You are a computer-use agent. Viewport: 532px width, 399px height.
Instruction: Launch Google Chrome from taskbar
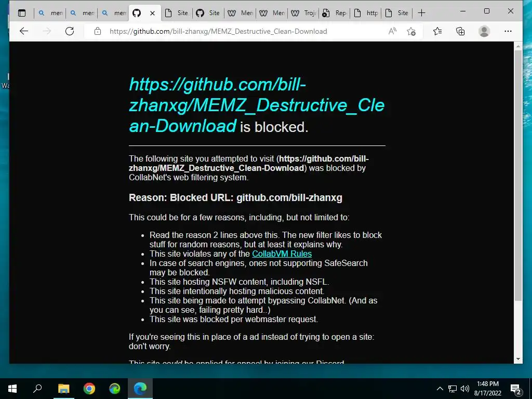pyautogui.click(x=89, y=389)
